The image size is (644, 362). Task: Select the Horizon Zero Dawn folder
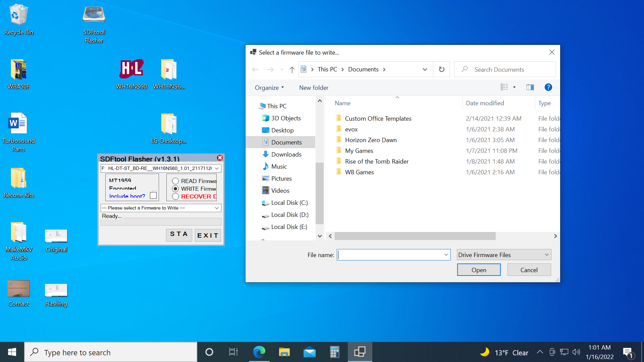371,140
